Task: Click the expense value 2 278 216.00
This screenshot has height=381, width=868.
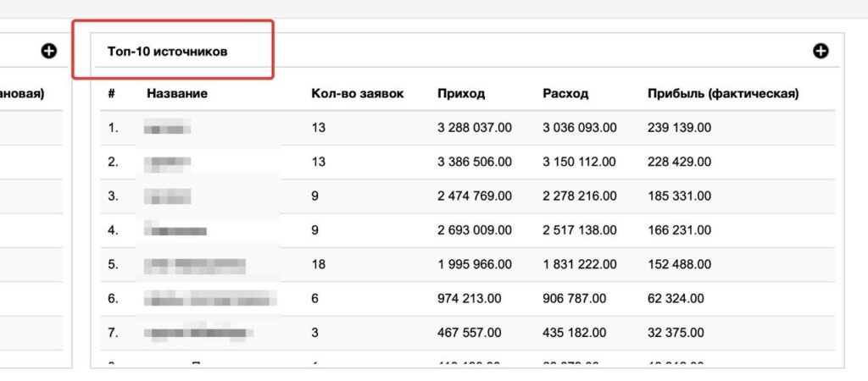Action: click(x=580, y=196)
